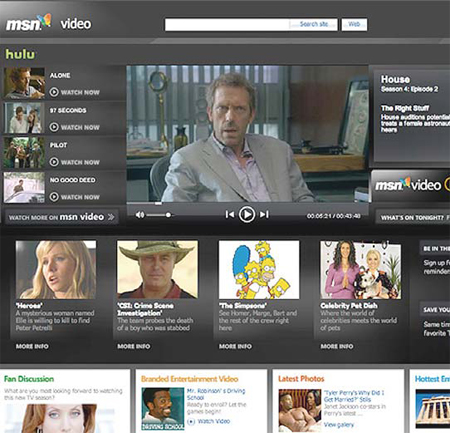Open Watch more on msn video link
Image resolution: width=450 pixels, height=433 pixels.
[x=61, y=217]
